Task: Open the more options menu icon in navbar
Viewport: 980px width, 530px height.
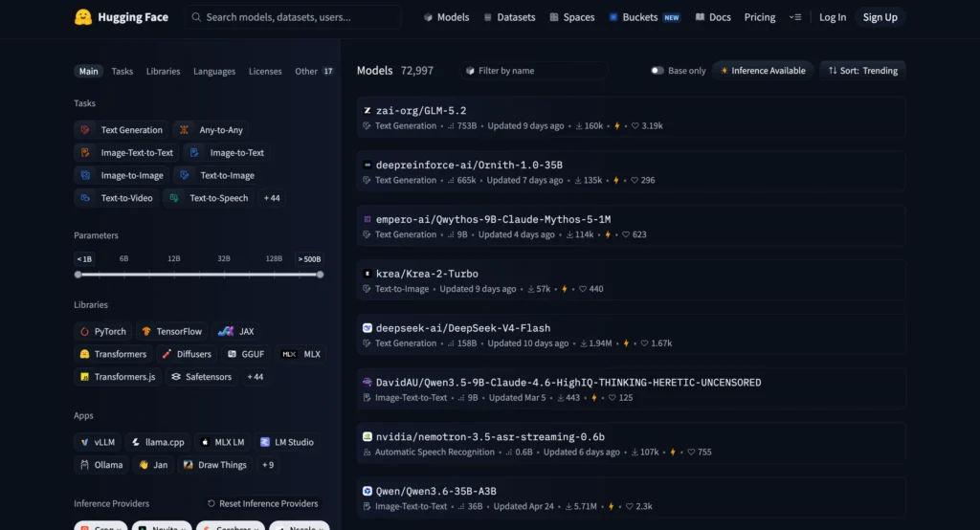Action: click(795, 17)
